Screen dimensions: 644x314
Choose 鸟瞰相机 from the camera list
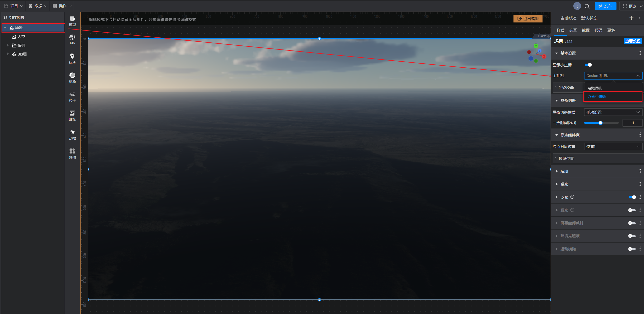595,88
